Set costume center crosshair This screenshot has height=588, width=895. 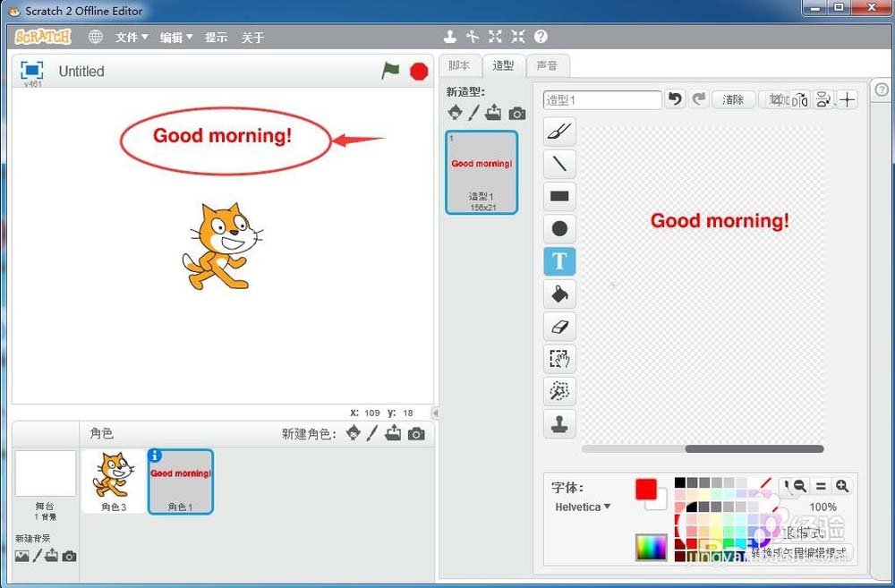click(x=848, y=100)
